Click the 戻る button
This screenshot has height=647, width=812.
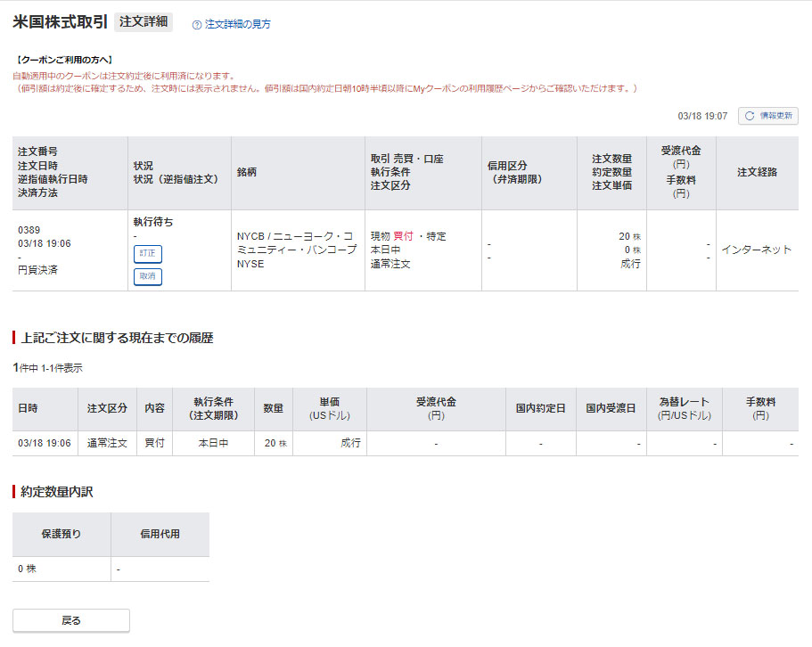[x=71, y=620]
